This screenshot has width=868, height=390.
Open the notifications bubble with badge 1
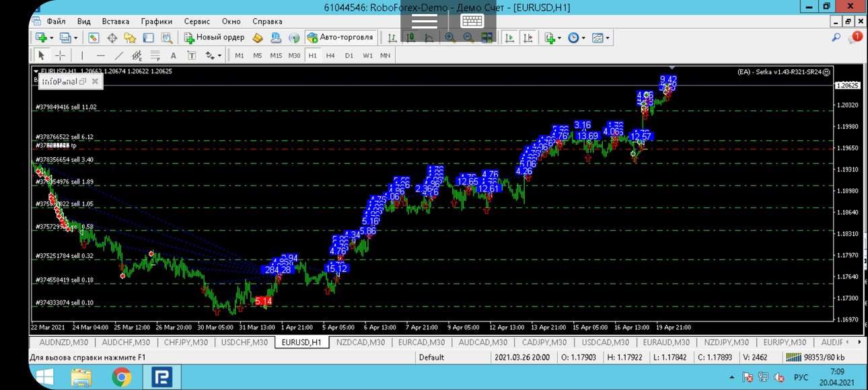pos(856,38)
